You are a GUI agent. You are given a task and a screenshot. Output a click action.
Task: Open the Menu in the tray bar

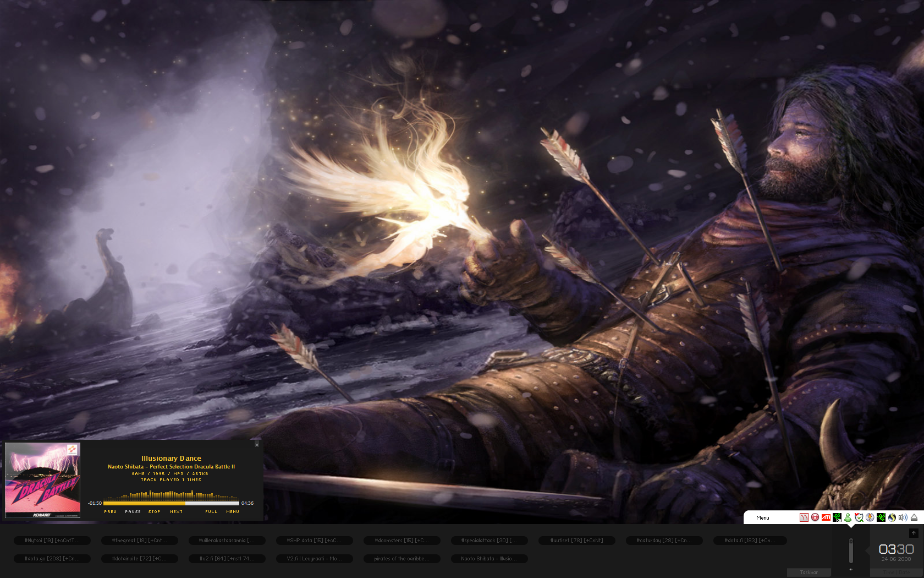762,518
